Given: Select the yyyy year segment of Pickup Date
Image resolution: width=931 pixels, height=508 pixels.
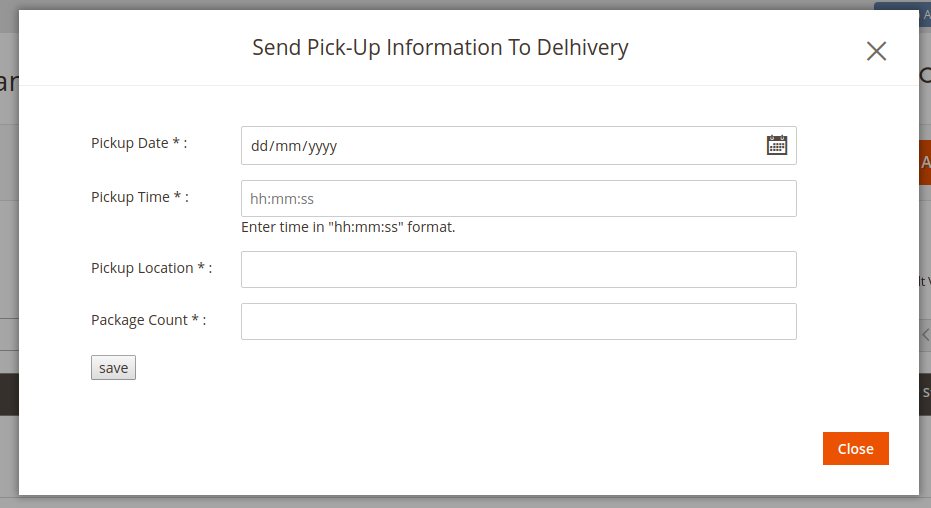Looking at the screenshot, I should coord(322,146).
